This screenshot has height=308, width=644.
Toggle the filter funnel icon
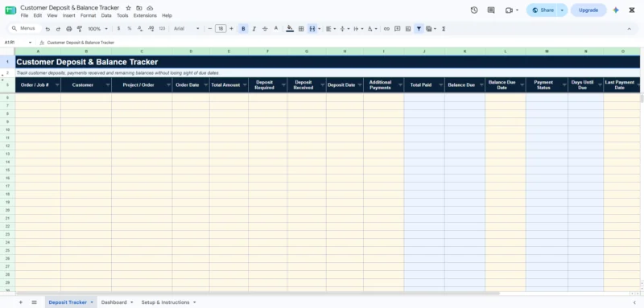(419, 29)
